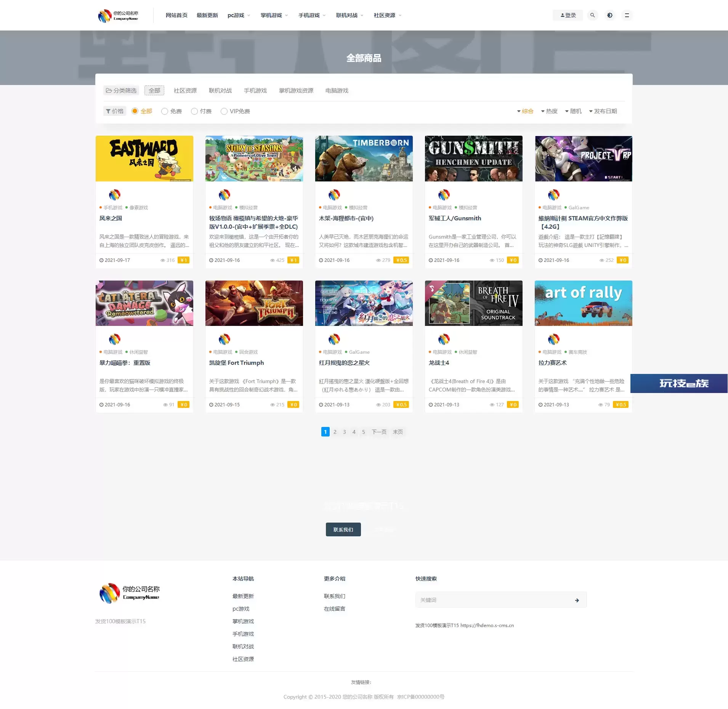This screenshot has width=728, height=709.
Task: Click the 分类筛选 folder label
Action: (121, 91)
